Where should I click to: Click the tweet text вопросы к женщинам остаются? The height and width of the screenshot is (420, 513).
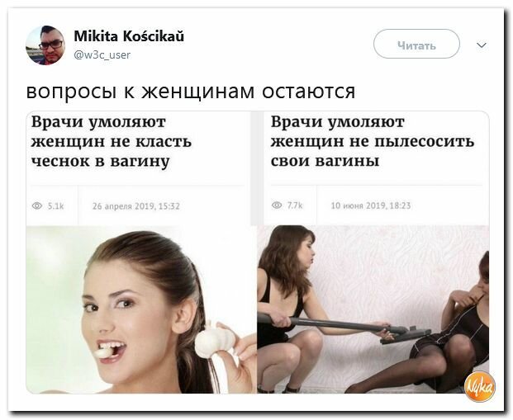click(x=190, y=92)
